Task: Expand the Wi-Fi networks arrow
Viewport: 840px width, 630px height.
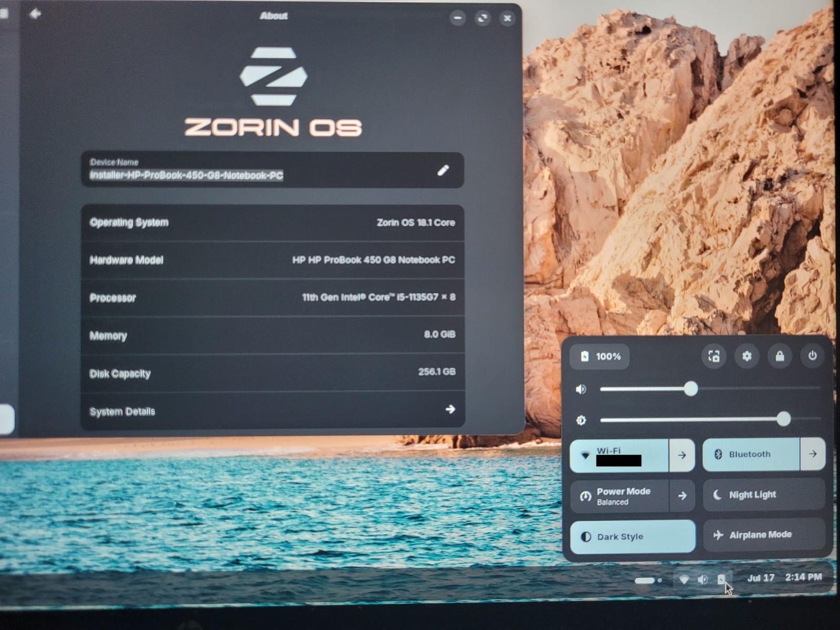Action: click(682, 455)
